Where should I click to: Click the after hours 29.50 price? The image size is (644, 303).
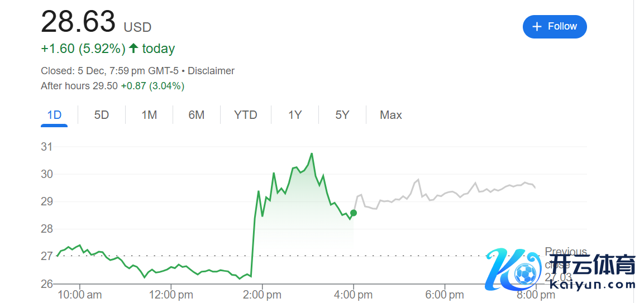pos(105,86)
